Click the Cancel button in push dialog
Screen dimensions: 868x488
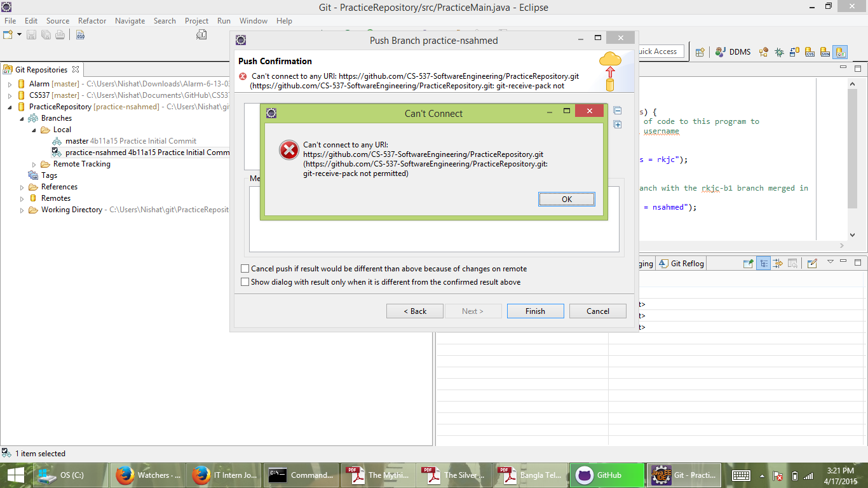(597, 311)
